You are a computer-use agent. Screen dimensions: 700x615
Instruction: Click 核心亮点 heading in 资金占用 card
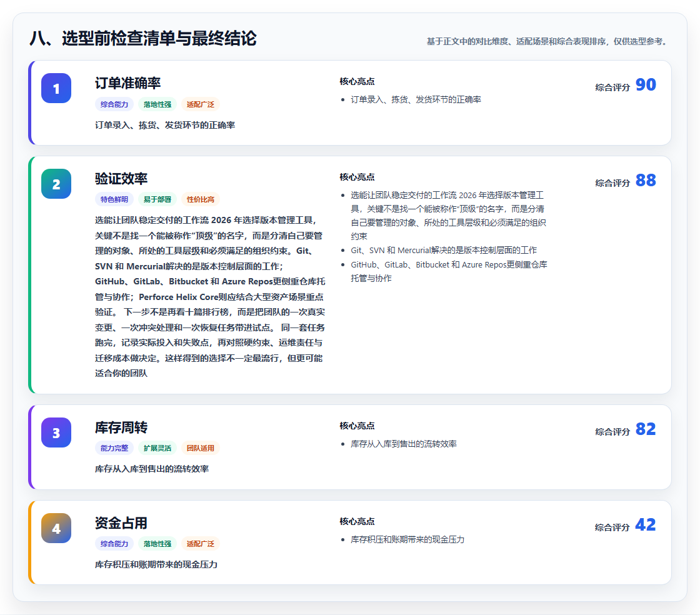[x=357, y=521]
